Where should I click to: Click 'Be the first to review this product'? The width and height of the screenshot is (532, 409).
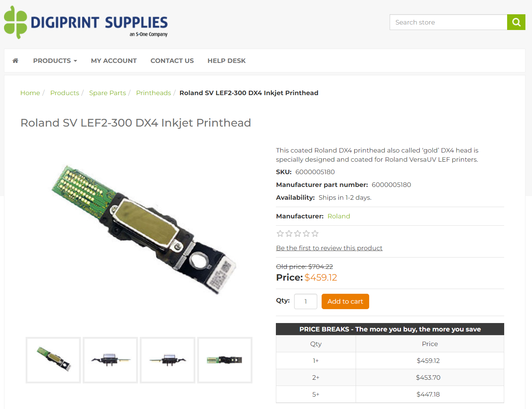point(329,248)
